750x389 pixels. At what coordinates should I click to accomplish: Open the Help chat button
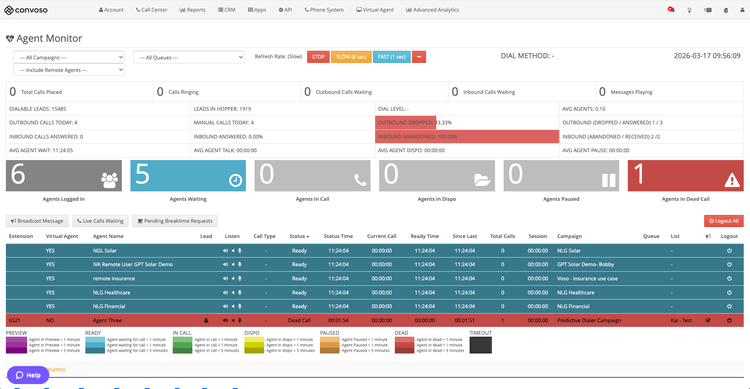coord(28,375)
